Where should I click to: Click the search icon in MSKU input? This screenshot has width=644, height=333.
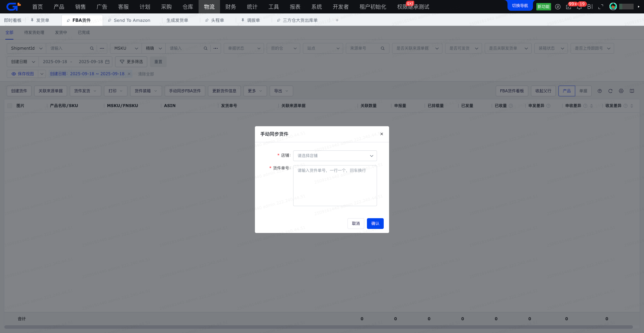(x=205, y=48)
